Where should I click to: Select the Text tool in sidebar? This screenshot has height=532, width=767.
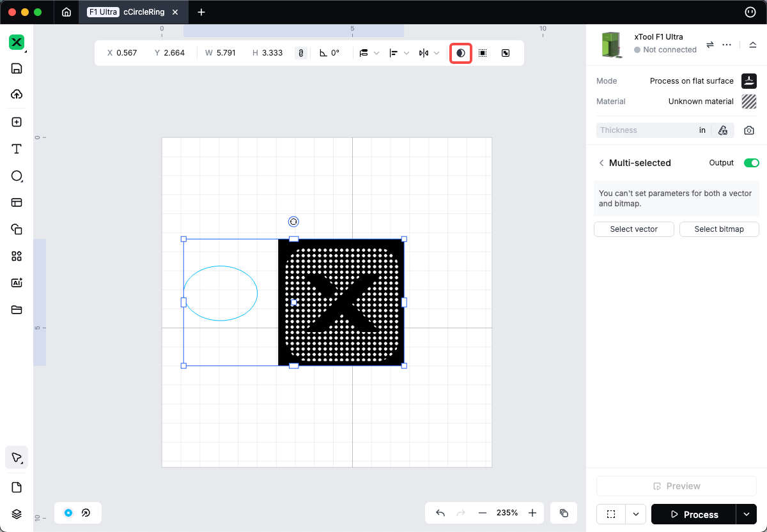coord(17,149)
